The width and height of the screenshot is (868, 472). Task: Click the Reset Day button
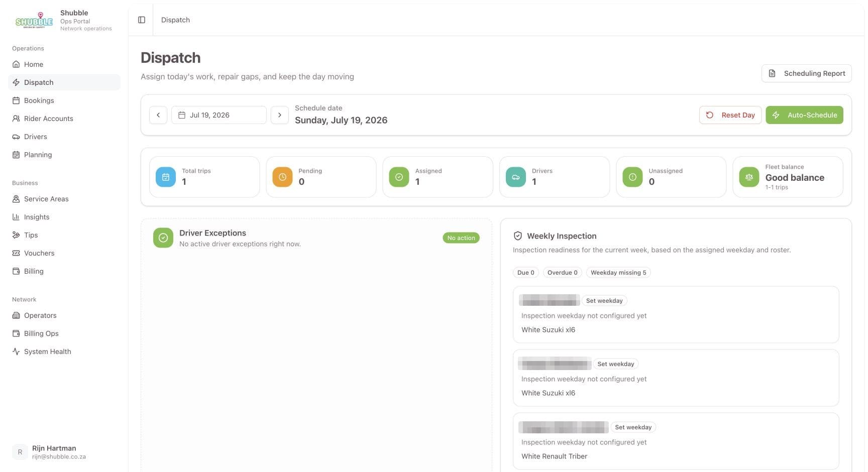coord(730,115)
